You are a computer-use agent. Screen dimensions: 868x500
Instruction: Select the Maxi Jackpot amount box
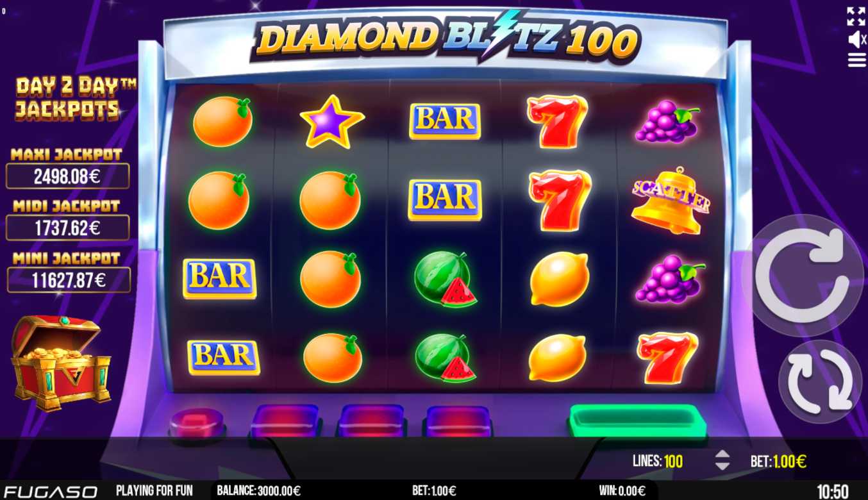[x=67, y=176]
